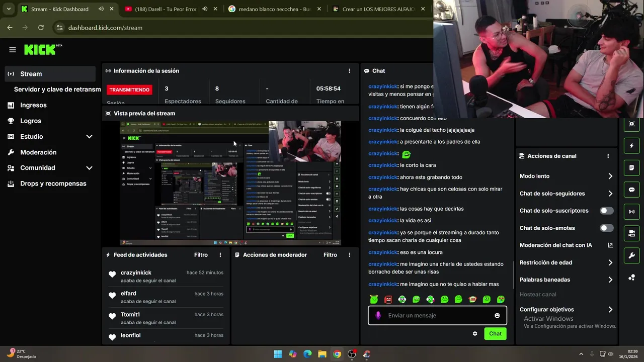Open chat settings gear icon
The image size is (644, 362).
(475, 333)
